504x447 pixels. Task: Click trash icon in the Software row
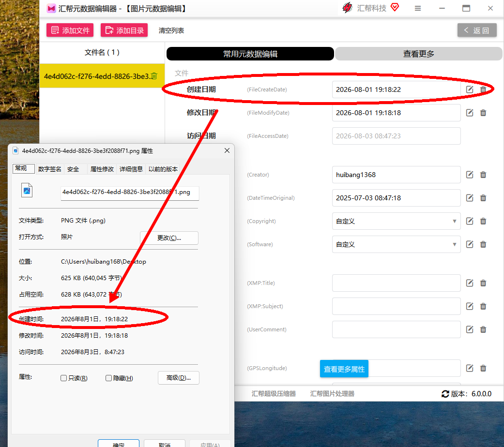tap(483, 244)
